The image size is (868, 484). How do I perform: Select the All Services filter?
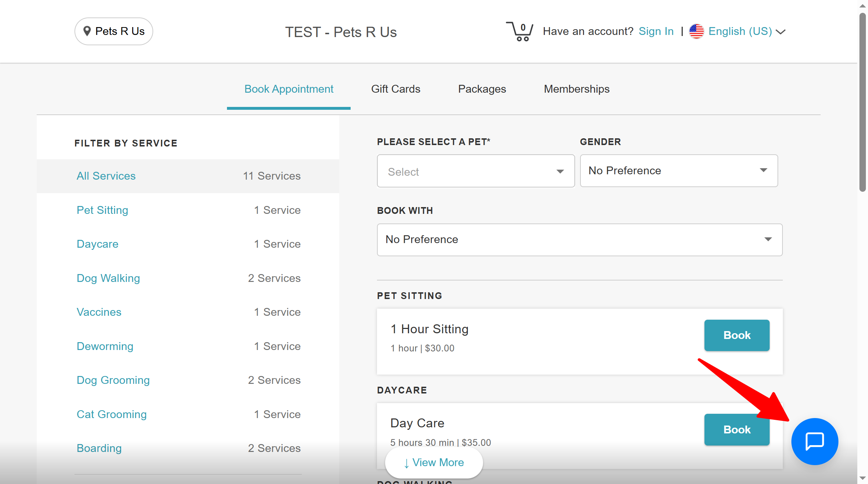tap(106, 176)
